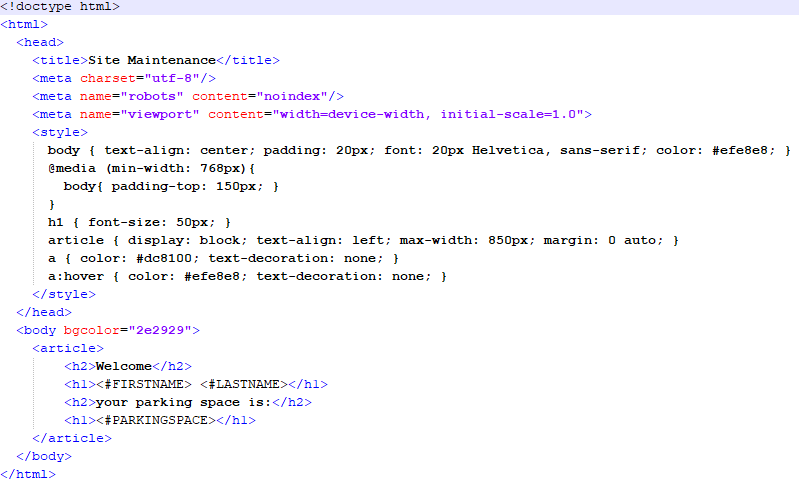Click the #LASTNAME placeholder

point(244,384)
